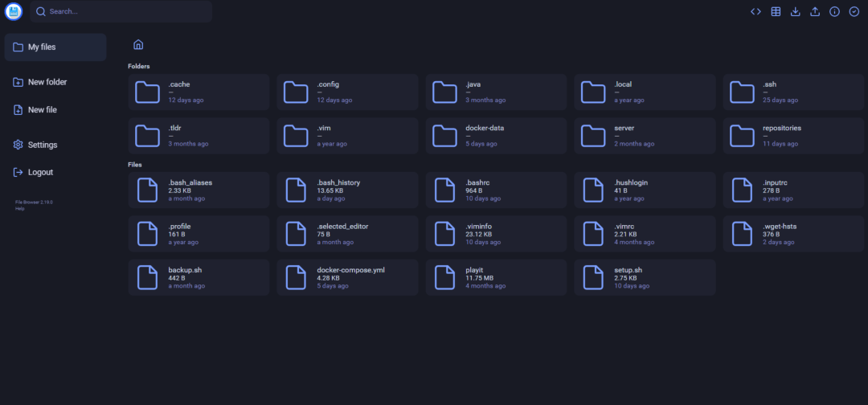Click the 442 B size of backup.sh
Viewport: 868px width, 405px height.
[x=177, y=278]
